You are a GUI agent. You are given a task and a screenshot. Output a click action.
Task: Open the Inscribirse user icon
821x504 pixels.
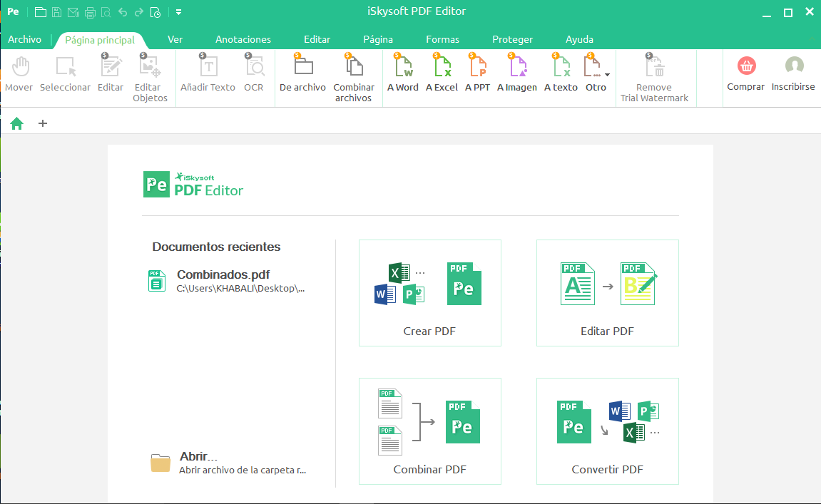[793, 66]
